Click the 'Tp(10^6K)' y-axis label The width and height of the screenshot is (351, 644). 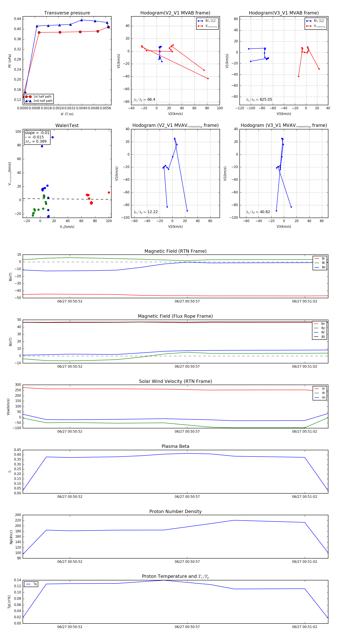coord(9,602)
